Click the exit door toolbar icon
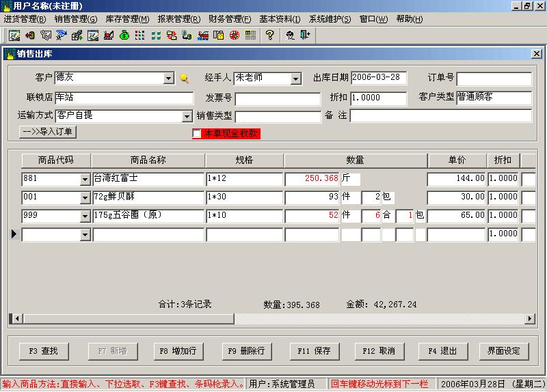 click(305, 36)
